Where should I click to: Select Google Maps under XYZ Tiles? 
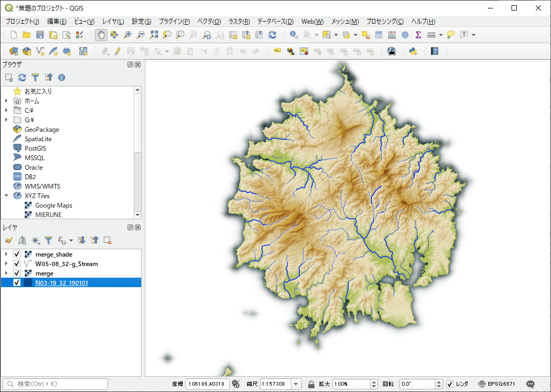pos(53,205)
